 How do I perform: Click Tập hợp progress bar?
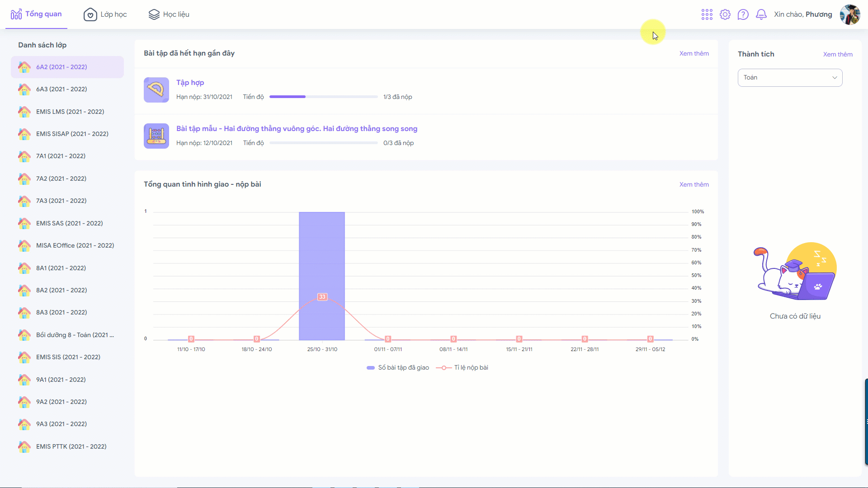[x=323, y=97]
